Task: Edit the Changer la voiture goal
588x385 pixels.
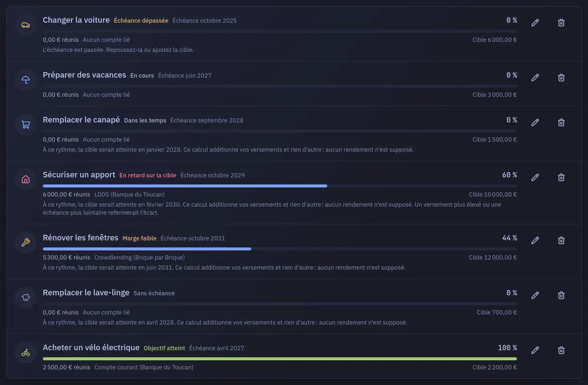Action: click(x=535, y=23)
